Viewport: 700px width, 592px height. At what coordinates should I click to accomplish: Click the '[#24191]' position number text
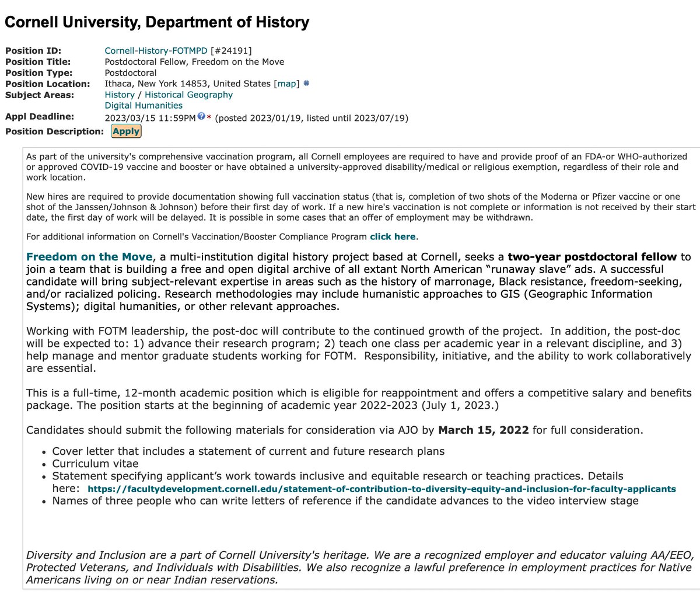[232, 51]
